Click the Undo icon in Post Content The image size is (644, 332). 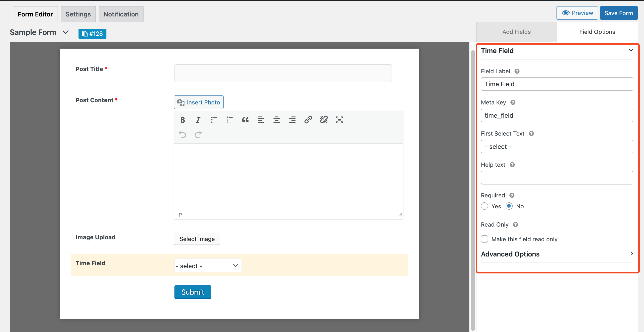coord(182,134)
